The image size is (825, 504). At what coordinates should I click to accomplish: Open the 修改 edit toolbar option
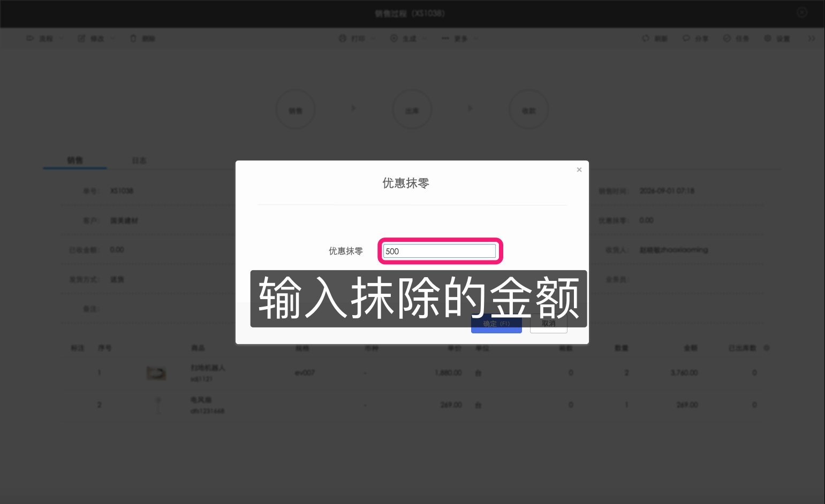coord(96,39)
